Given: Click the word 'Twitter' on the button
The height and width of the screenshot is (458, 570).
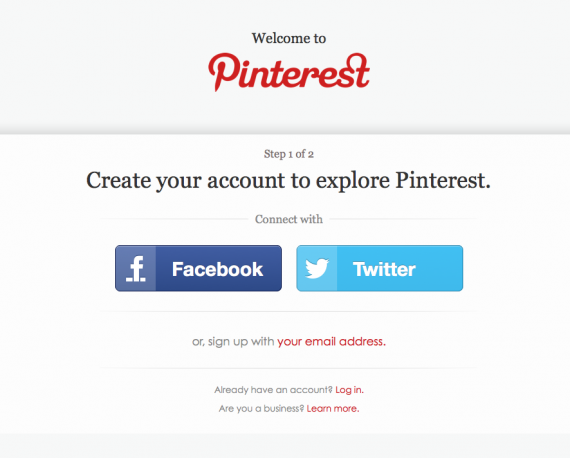Looking at the screenshot, I should pos(384,269).
